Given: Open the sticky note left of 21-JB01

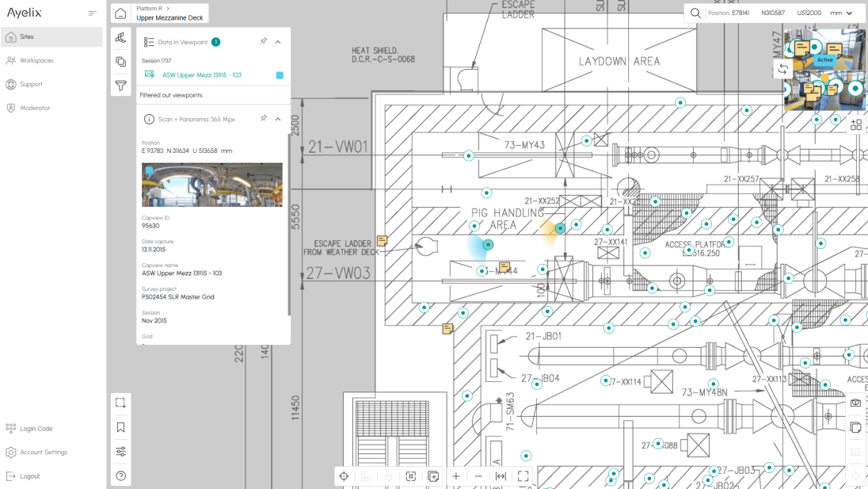Looking at the screenshot, I should [x=447, y=329].
